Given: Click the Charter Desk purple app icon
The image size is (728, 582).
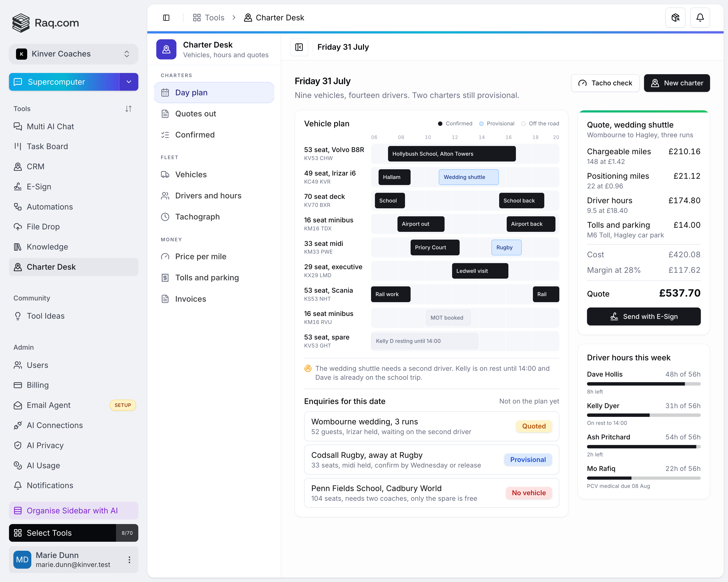Looking at the screenshot, I should tap(166, 49).
